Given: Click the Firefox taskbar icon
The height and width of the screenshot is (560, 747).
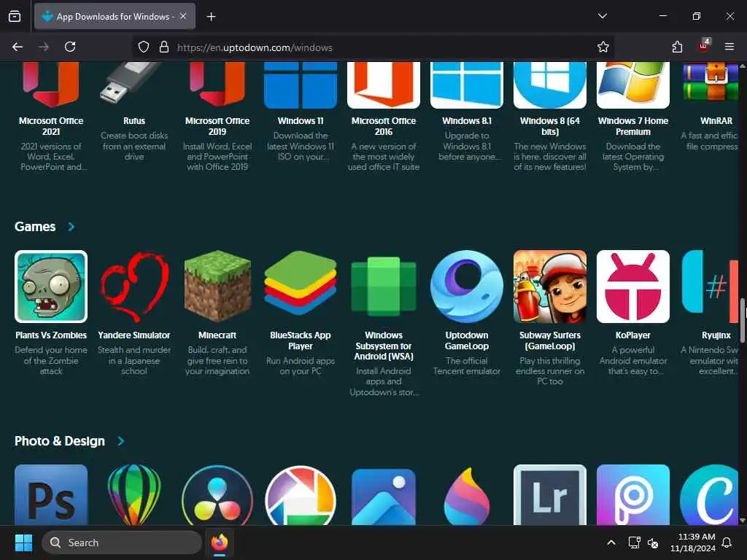Looking at the screenshot, I should click(x=220, y=542).
